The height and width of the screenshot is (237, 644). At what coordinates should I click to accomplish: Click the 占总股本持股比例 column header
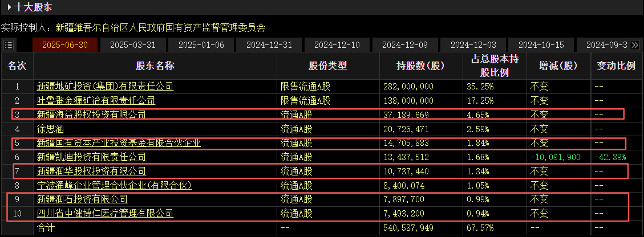495,66
